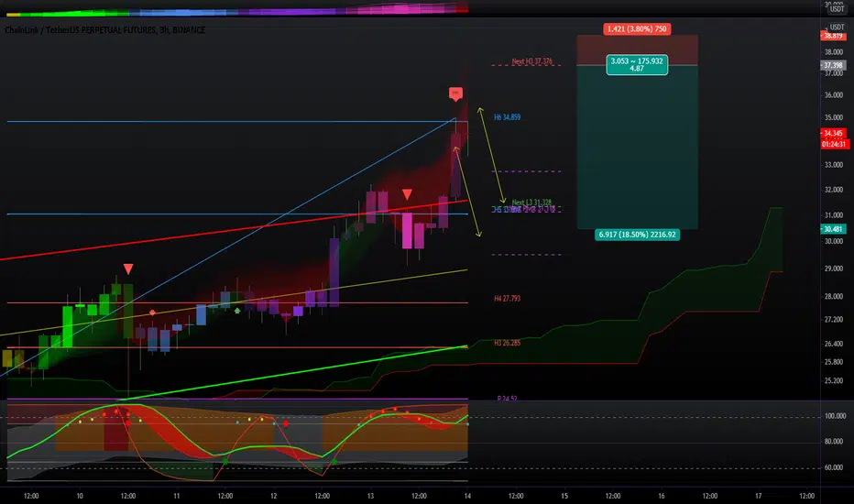
Task: Click the 100.000 oscillator scale value
Action: [x=835, y=416]
